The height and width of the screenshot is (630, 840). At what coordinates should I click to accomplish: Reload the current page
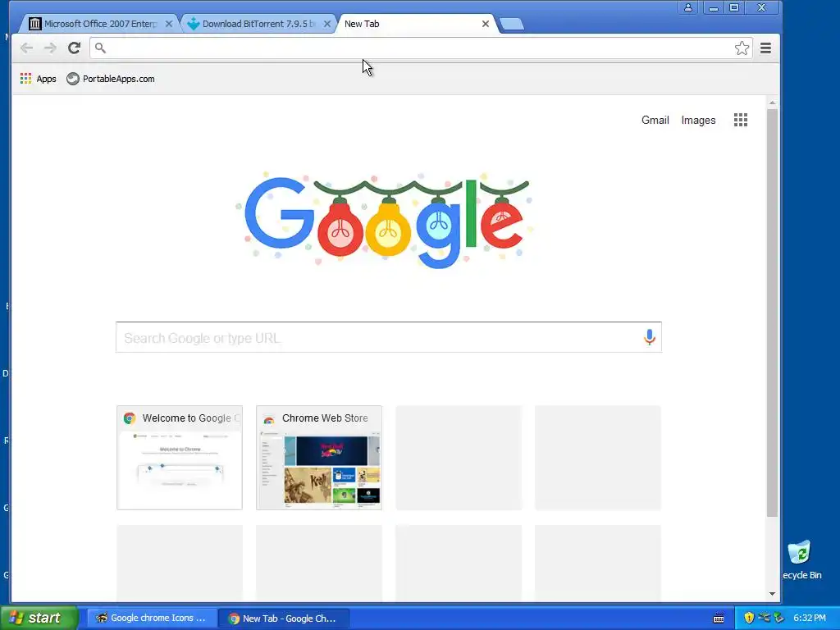tap(74, 48)
